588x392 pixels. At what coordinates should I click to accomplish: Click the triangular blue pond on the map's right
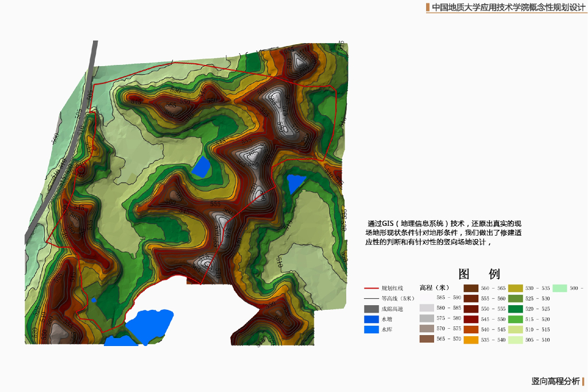[x=295, y=183]
